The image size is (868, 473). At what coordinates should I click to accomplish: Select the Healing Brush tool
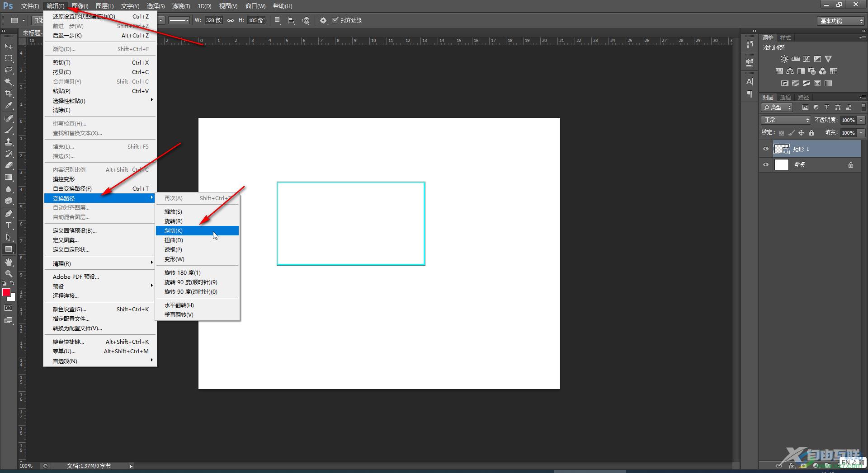[9, 118]
